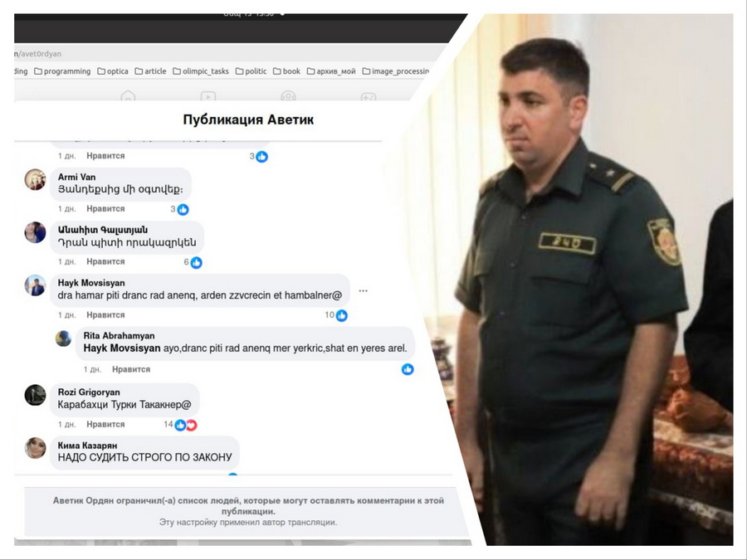Viewport: 747px width, 560px height.
Task: Open Rozi Grigoryan's profile avatar
Action: click(x=35, y=395)
